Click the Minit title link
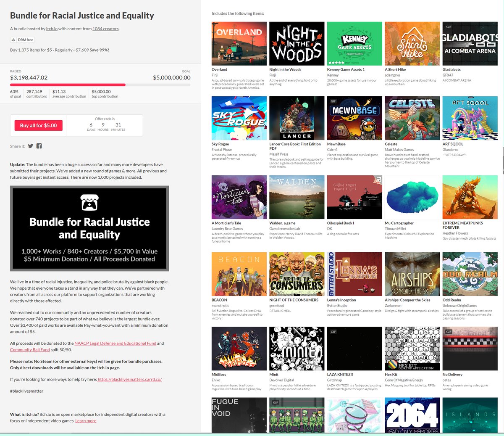Viewport: 504px width, 436px height. point(274,375)
